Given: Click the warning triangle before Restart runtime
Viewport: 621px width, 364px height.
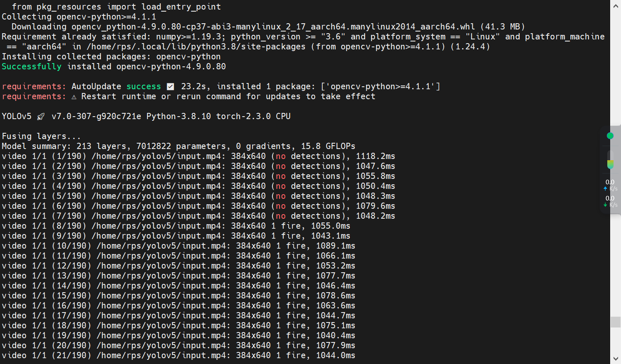Looking at the screenshot, I should point(74,97).
